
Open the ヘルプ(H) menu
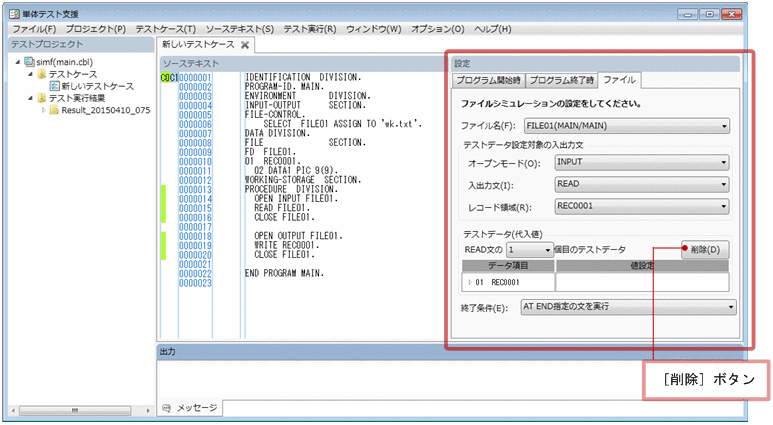(x=492, y=29)
